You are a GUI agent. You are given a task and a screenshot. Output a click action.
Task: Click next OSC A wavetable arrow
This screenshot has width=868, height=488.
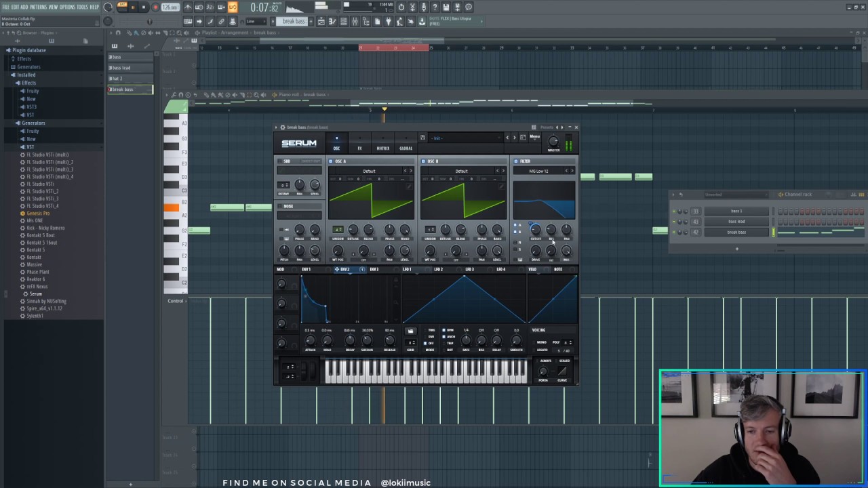tap(411, 171)
